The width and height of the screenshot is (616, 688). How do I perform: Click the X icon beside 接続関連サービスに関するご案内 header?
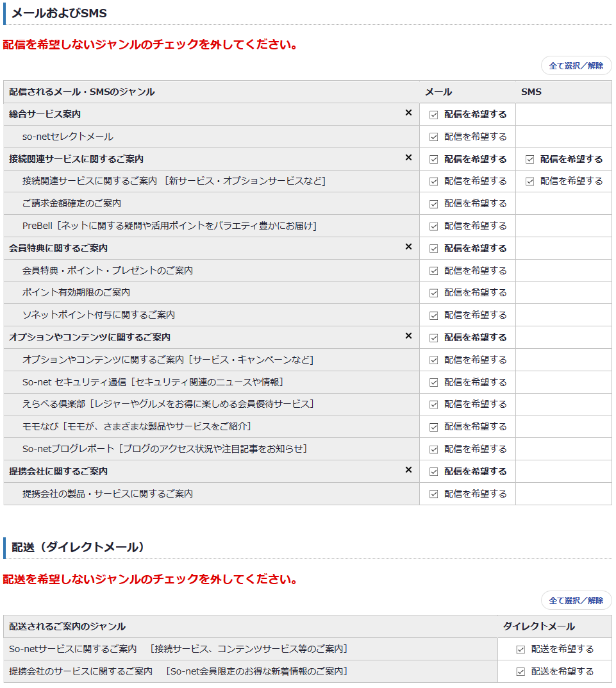pyautogui.click(x=408, y=158)
